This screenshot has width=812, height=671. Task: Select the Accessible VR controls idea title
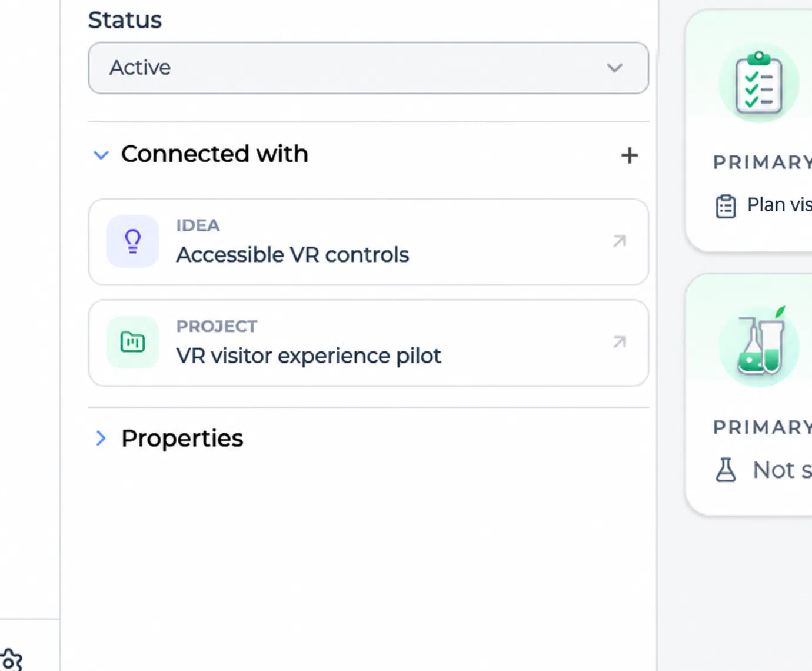(x=292, y=255)
